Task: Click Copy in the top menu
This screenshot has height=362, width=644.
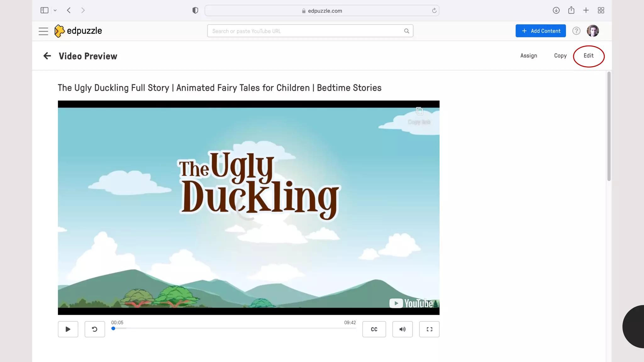Action: (x=560, y=56)
